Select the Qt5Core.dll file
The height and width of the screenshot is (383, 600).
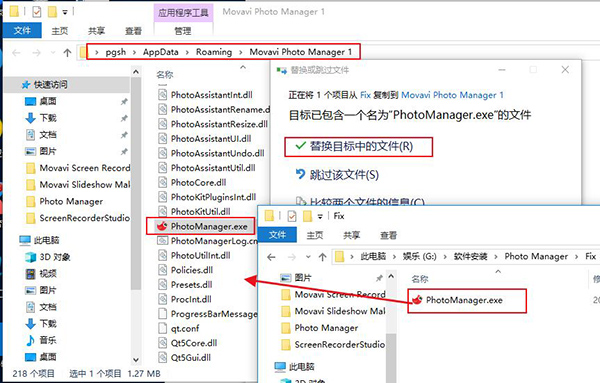pos(194,343)
